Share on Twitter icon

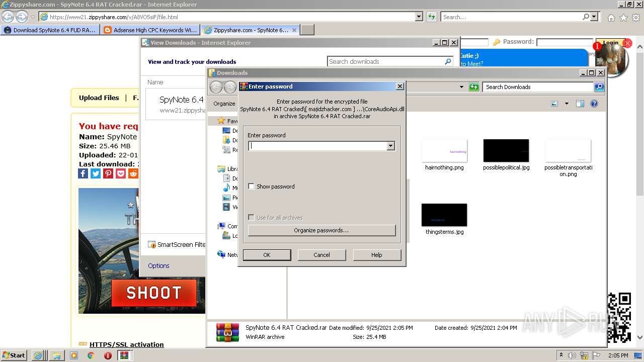96,173
